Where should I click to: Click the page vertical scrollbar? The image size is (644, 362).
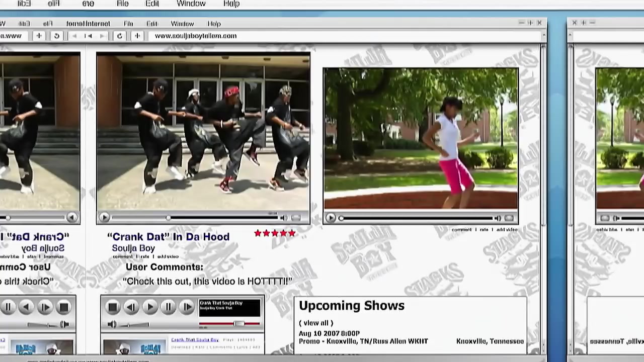pyautogui.click(x=543, y=136)
